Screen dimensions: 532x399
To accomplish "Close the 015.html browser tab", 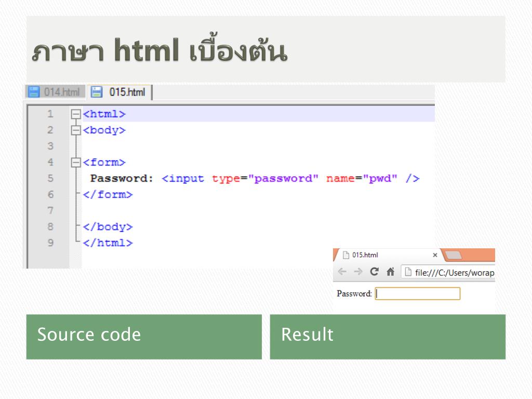I will pos(435,255).
